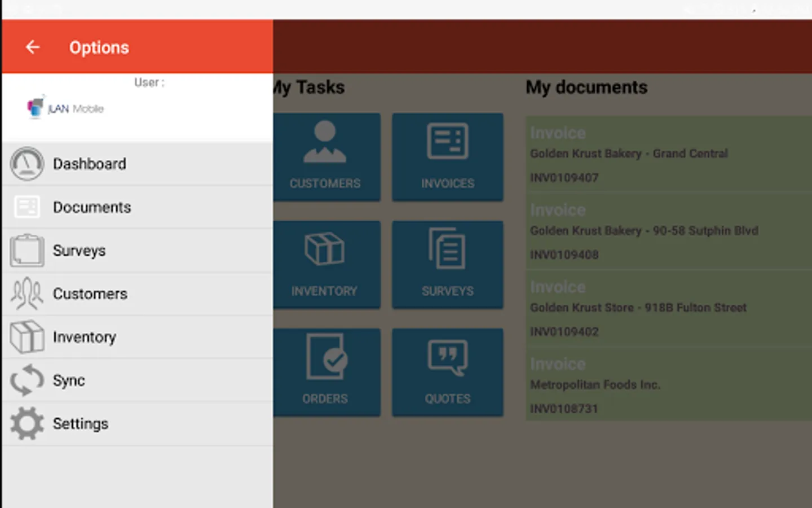Click the JLAN Mobile logo

pos(65,107)
